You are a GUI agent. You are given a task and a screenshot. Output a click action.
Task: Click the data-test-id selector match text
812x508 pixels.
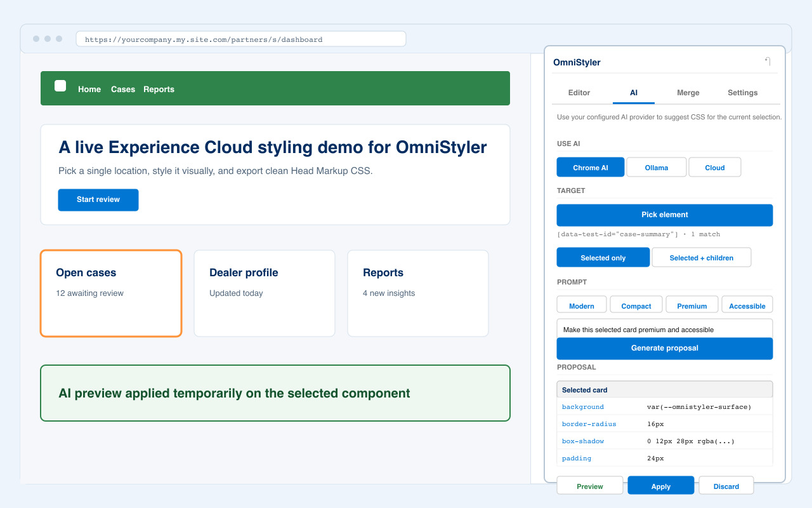point(639,234)
